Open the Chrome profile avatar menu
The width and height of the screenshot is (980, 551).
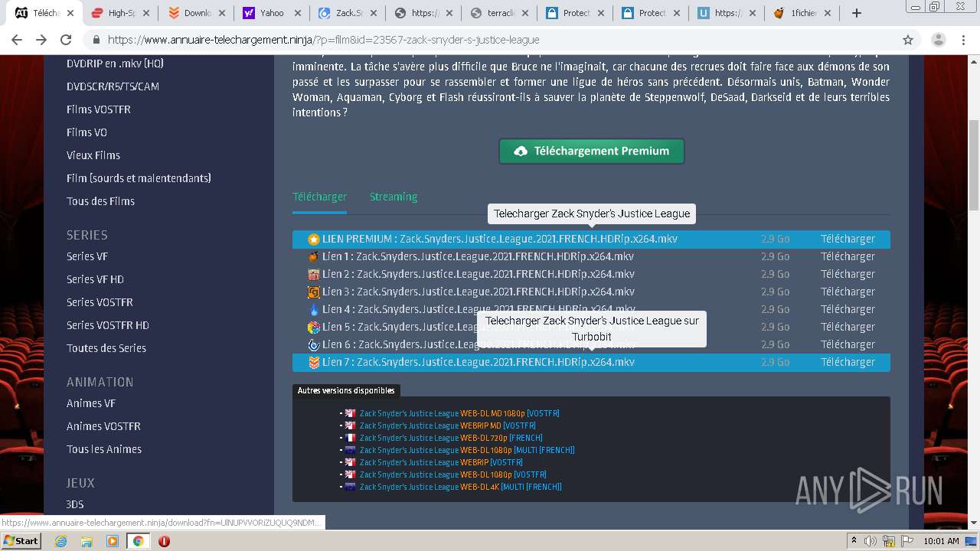click(x=938, y=40)
